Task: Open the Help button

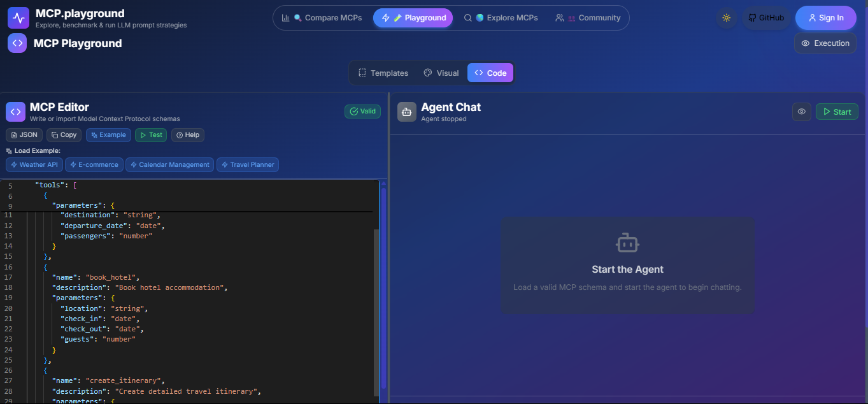Action: pyautogui.click(x=188, y=135)
